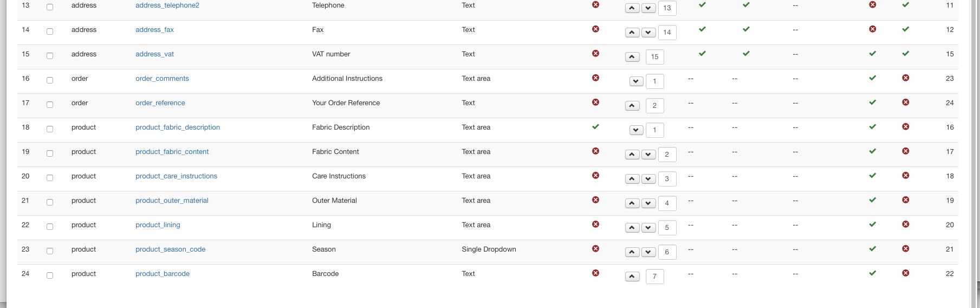Move product_lining down in ordering

click(648, 228)
